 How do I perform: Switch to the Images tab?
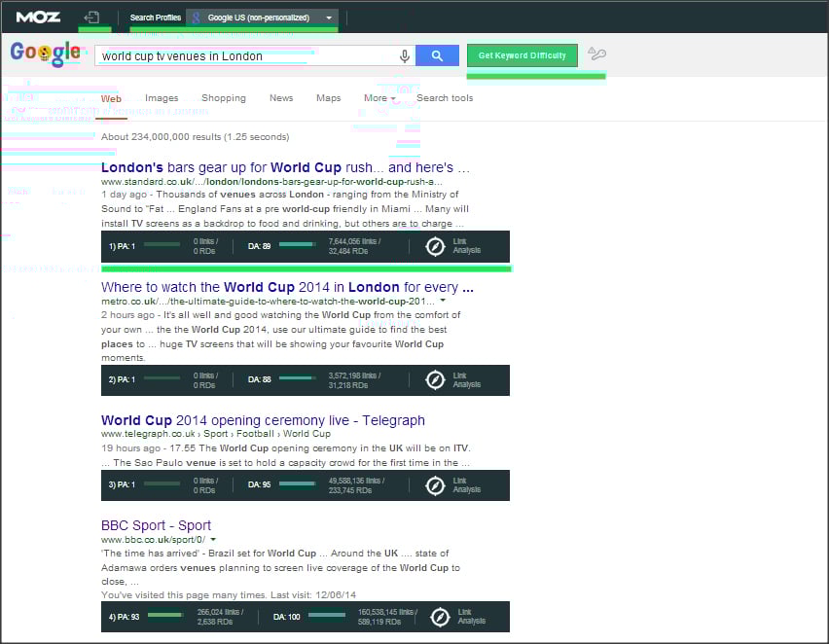click(x=162, y=98)
